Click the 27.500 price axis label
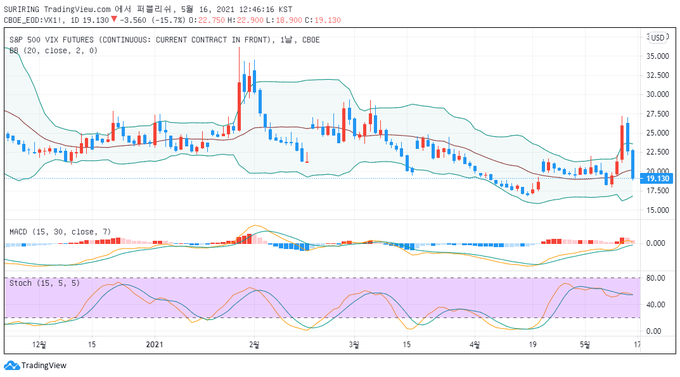The image size is (680, 377). 657,114
